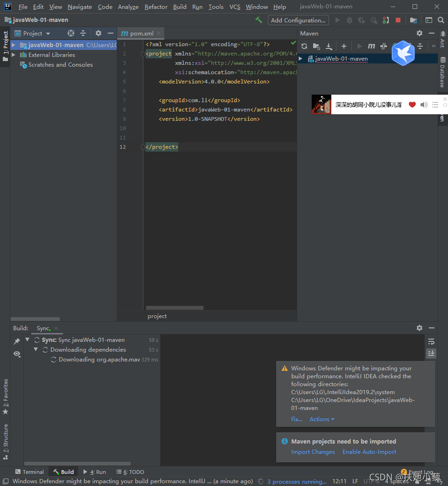
Task: Open the VCS menu
Action: [x=235, y=7]
